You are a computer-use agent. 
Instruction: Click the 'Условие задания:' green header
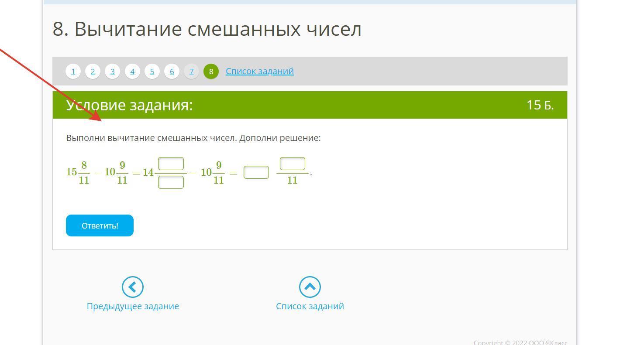click(x=130, y=105)
